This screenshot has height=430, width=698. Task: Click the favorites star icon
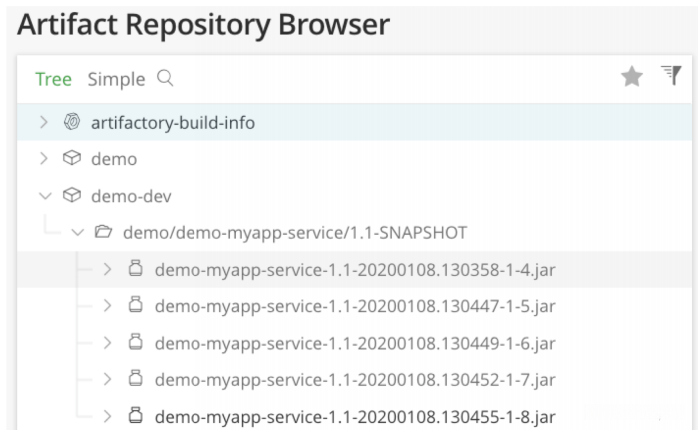point(631,77)
